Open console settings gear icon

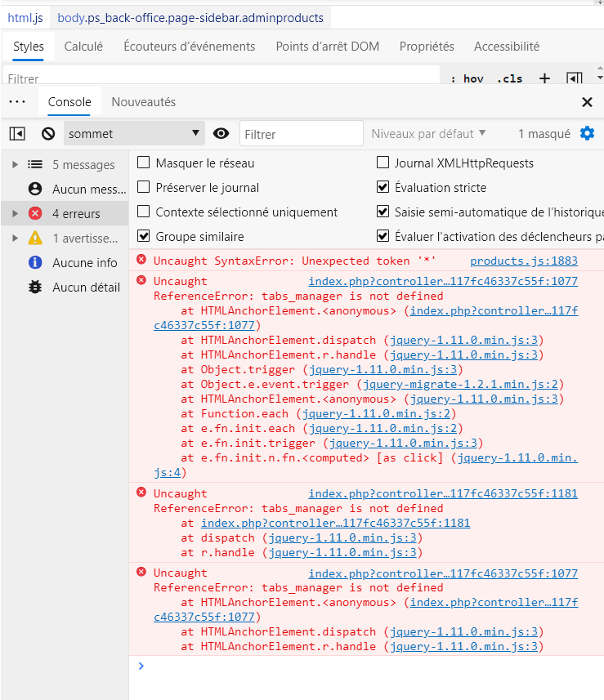[587, 133]
